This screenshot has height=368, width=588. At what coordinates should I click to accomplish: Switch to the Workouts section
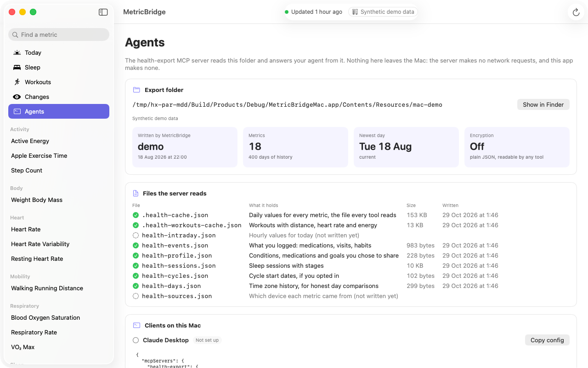tap(59, 82)
